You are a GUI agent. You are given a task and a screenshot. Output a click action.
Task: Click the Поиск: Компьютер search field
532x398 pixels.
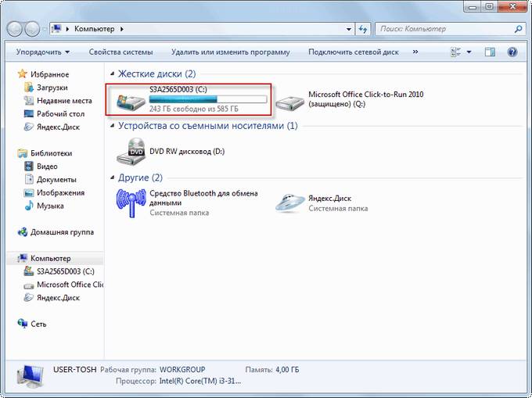(x=444, y=29)
